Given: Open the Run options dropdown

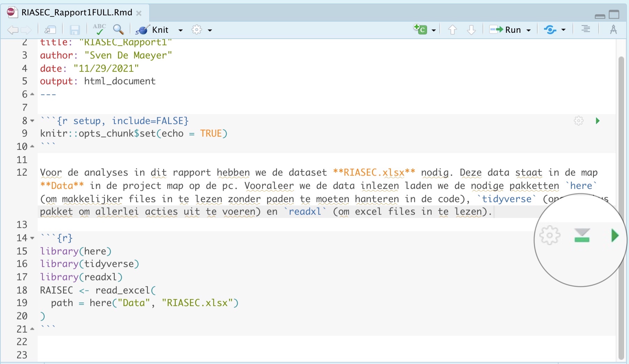Looking at the screenshot, I should [529, 30].
